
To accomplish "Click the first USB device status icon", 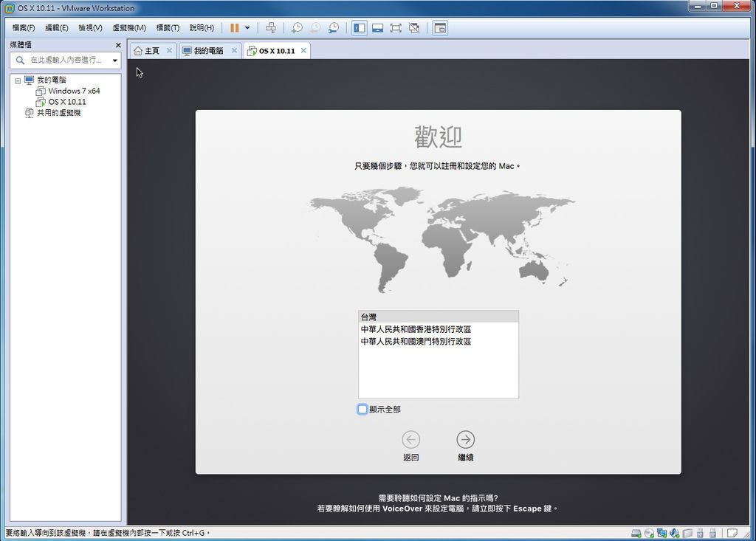I will tap(700, 534).
